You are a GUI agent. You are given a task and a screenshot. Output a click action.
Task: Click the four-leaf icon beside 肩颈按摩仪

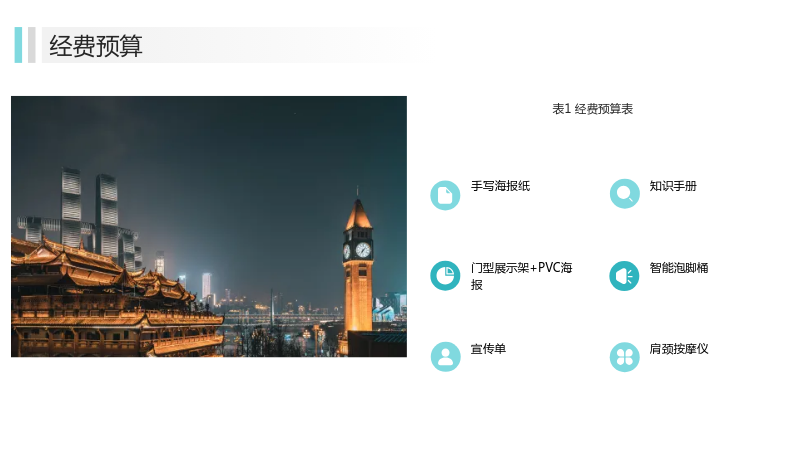coord(624,357)
